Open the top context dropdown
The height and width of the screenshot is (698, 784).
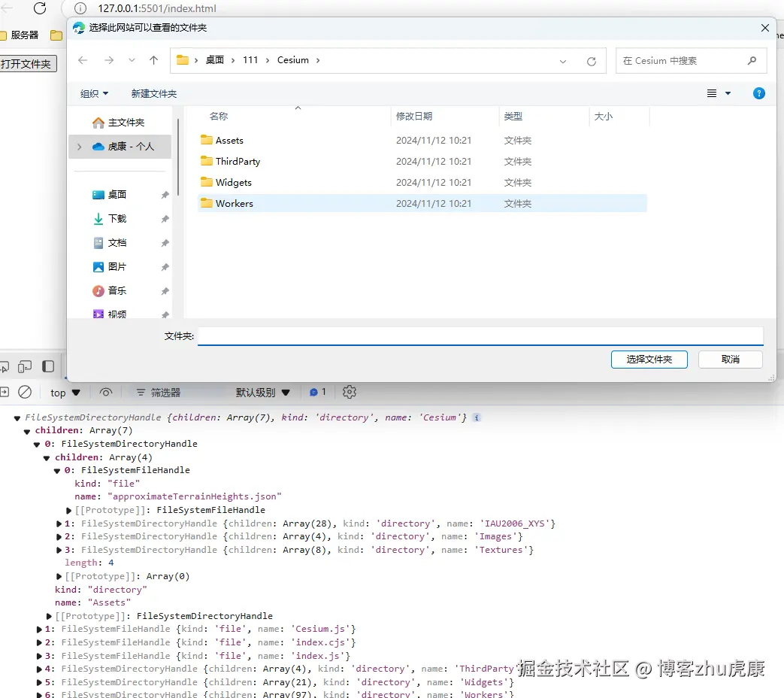pyautogui.click(x=65, y=393)
